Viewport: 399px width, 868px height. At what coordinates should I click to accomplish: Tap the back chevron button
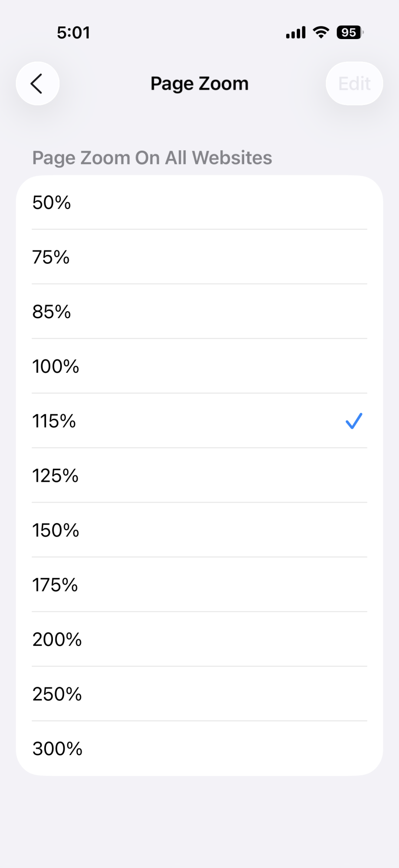coord(38,83)
